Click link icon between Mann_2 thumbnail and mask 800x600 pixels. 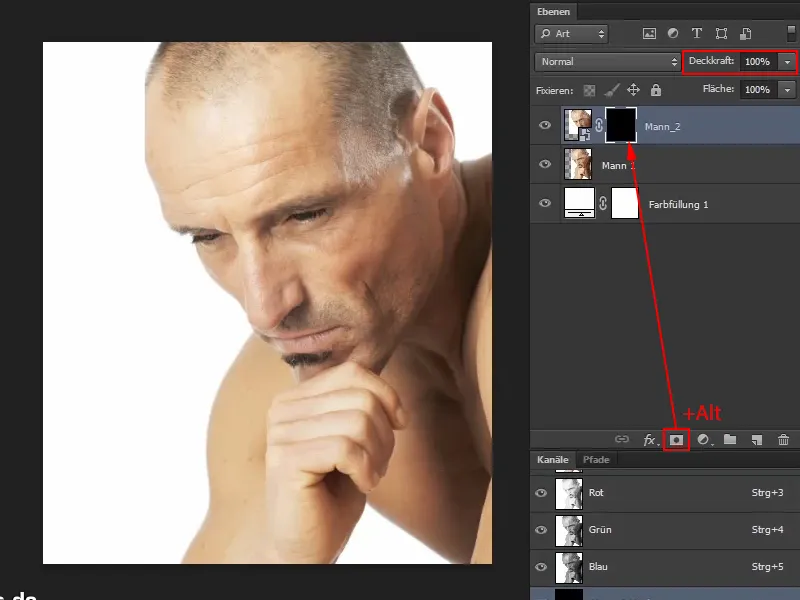click(x=599, y=125)
